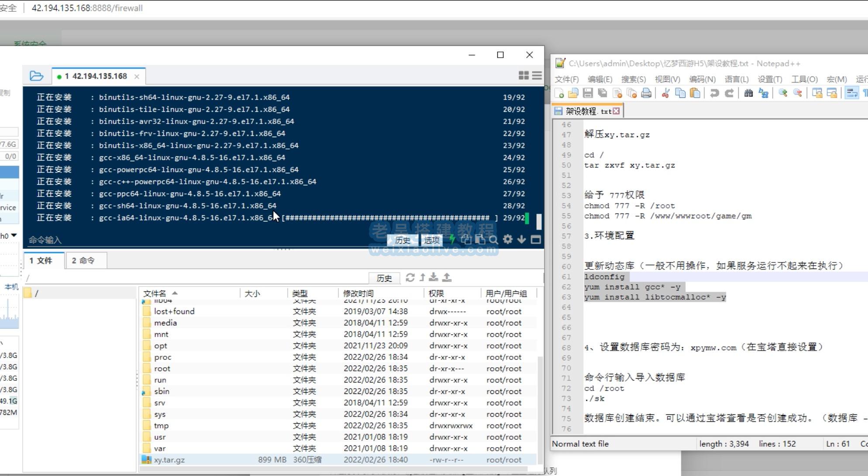
Task: Open the 宏(M) menu in Notepad++
Action: [837, 79]
